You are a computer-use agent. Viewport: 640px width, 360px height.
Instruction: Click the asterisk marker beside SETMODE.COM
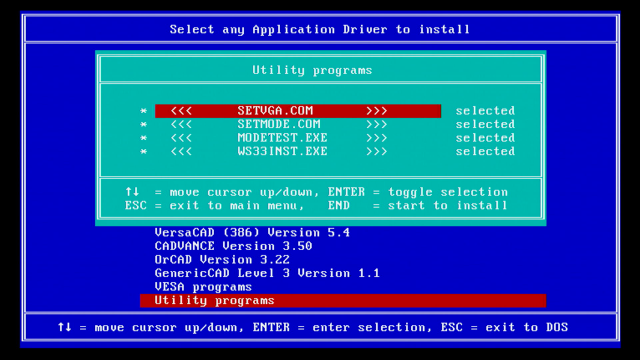click(x=143, y=124)
